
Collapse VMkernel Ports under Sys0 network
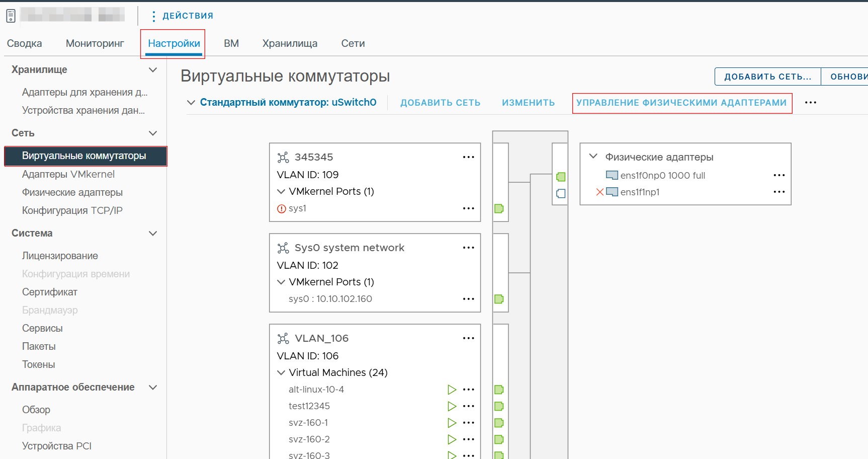(281, 282)
